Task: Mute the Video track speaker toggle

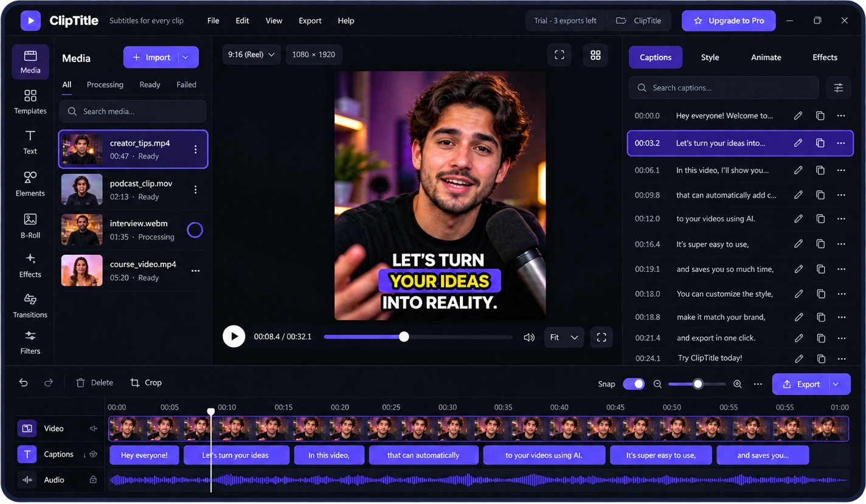Action: (94, 429)
